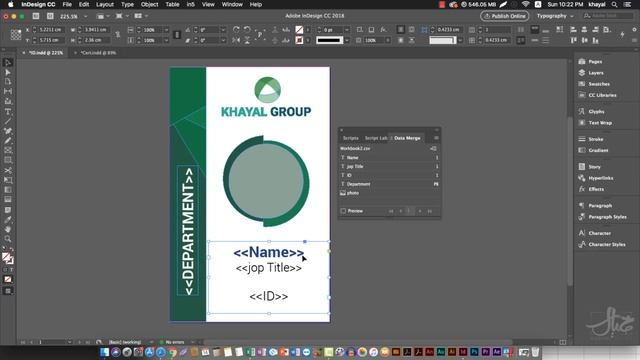Select the Free Transform tool
The width and height of the screenshot is (640, 360).
click(x=8, y=180)
